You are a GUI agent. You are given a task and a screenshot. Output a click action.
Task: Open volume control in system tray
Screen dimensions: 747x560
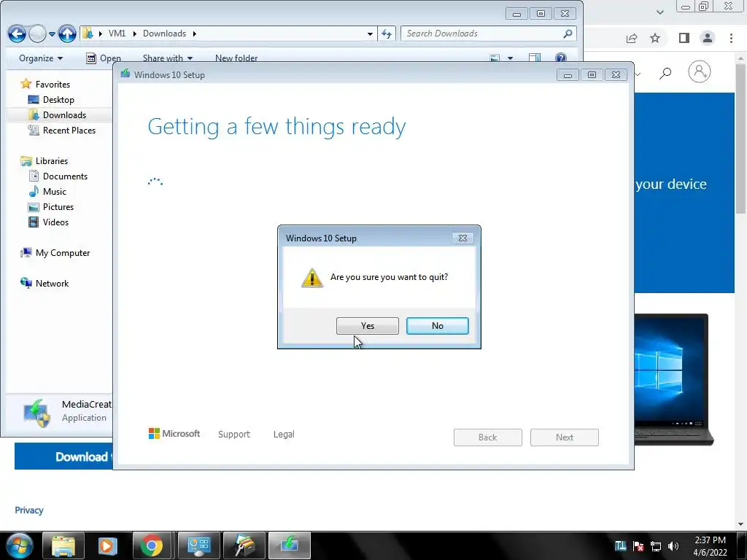[x=673, y=546]
